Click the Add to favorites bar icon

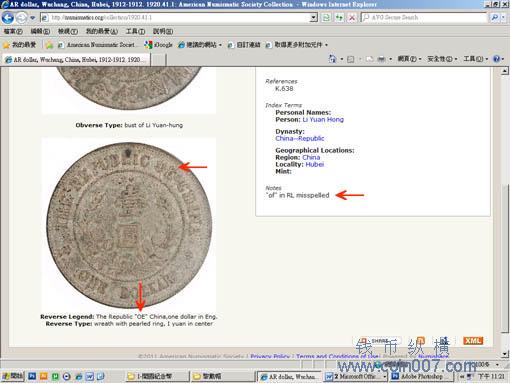pyautogui.click(x=49, y=45)
